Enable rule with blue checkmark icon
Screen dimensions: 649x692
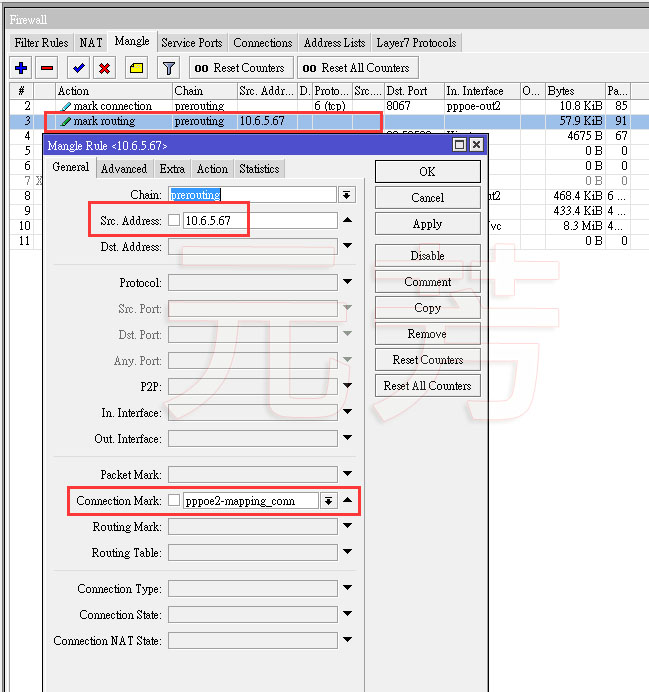(79, 68)
